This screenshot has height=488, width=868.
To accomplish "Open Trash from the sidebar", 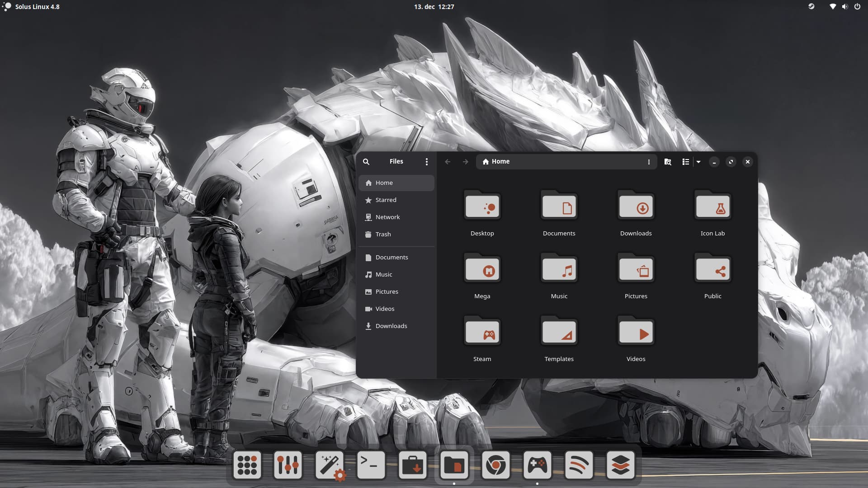I will coord(383,234).
